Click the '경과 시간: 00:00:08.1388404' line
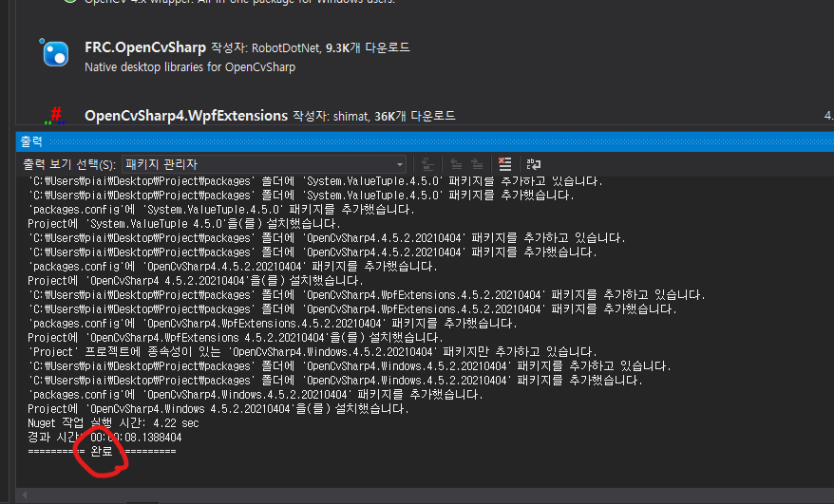Viewport: 834px width, 504px height. (104, 438)
